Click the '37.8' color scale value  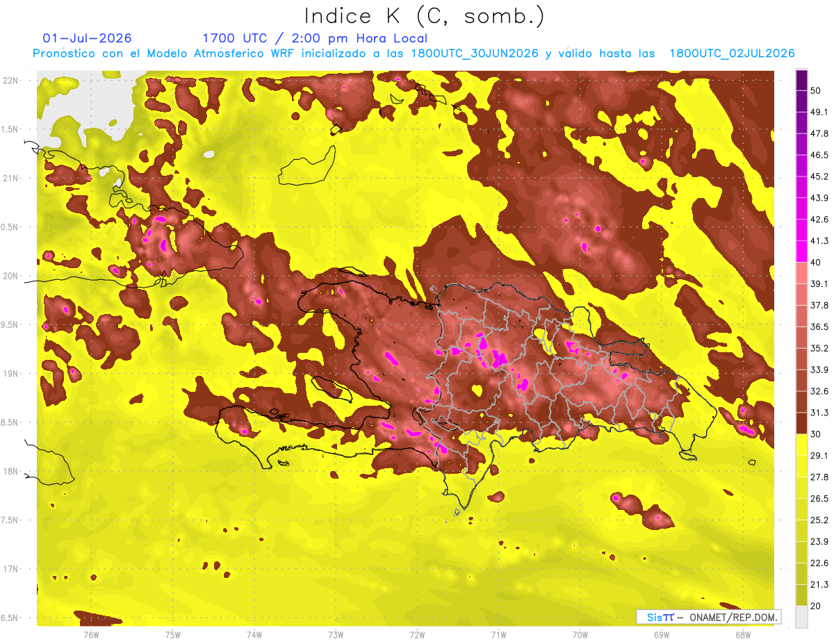819,305
